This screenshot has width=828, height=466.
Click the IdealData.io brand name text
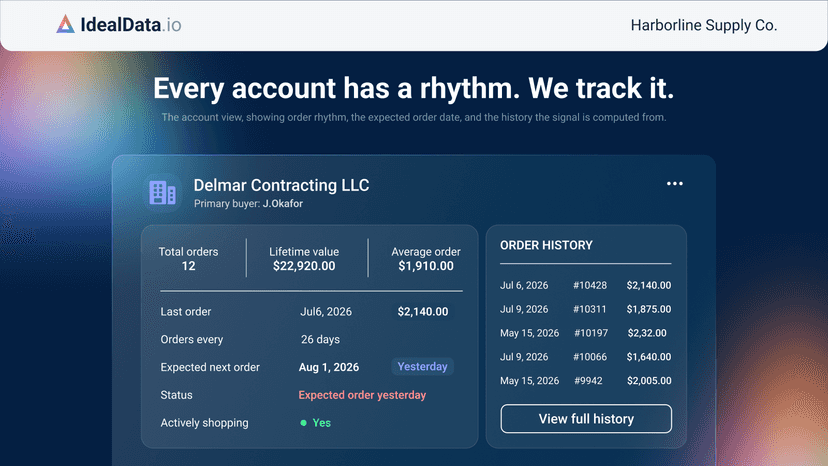(x=131, y=25)
